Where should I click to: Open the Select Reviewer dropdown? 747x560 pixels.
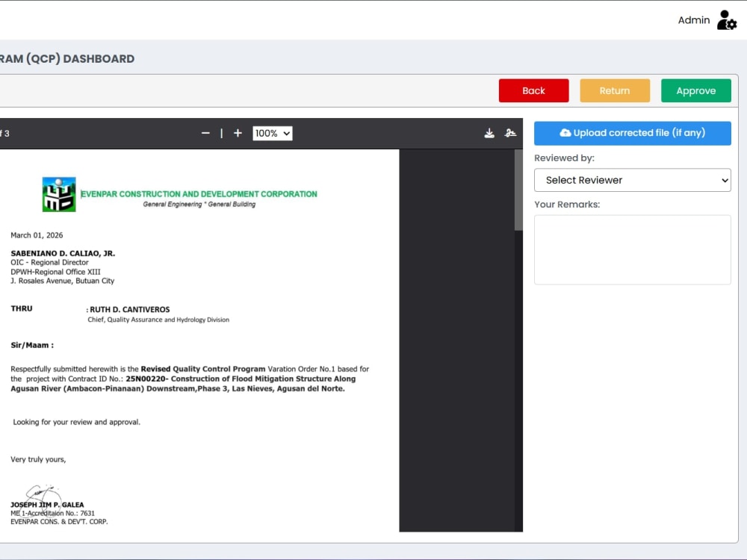[632, 180]
